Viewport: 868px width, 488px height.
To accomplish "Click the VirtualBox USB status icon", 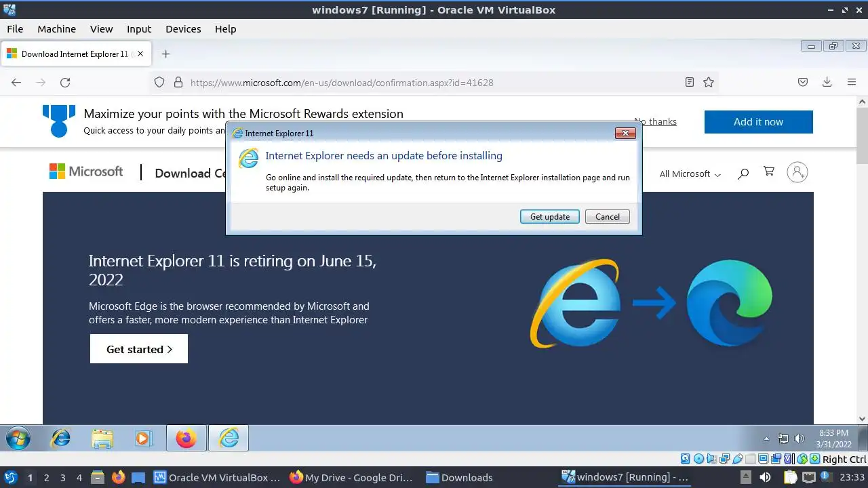I will pyautogui.click(x=738, y=459).
